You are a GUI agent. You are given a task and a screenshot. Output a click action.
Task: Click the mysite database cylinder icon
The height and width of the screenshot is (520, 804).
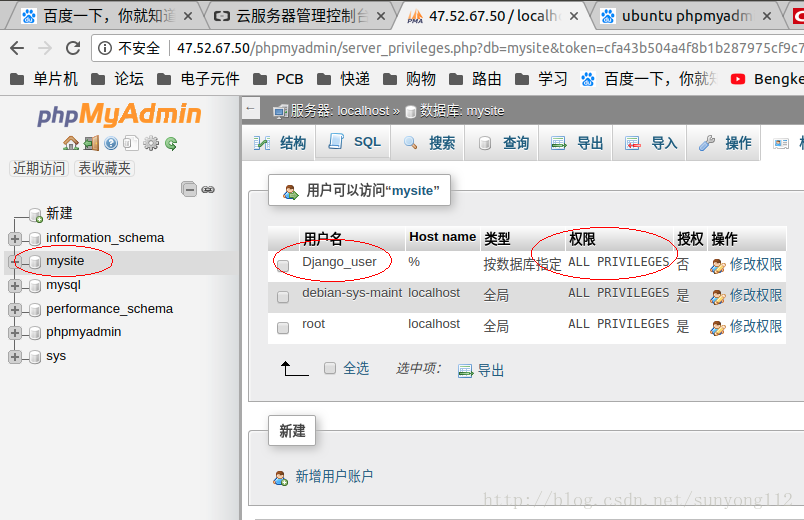(35, 262)
